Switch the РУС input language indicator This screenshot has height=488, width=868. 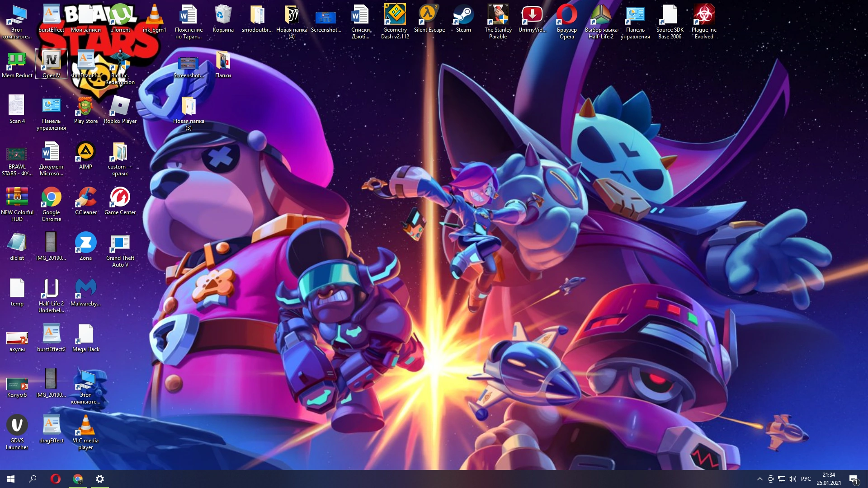(806, 479)
